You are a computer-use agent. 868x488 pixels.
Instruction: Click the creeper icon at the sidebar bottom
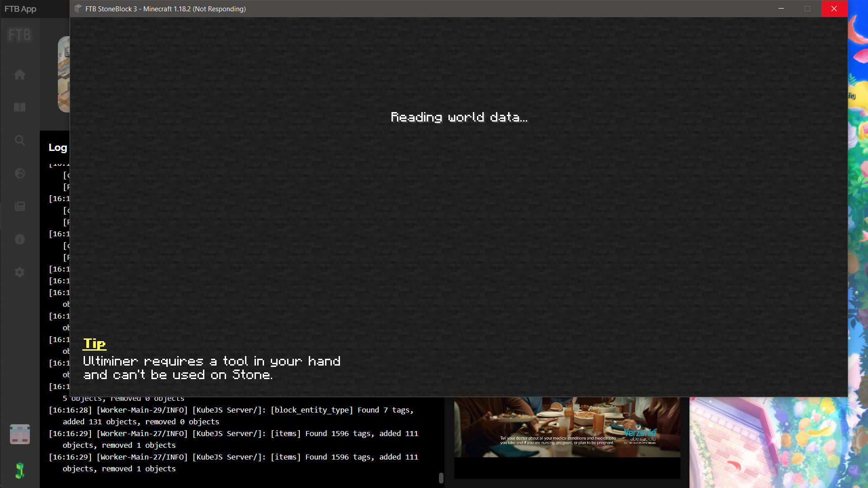tap(19, 471)
